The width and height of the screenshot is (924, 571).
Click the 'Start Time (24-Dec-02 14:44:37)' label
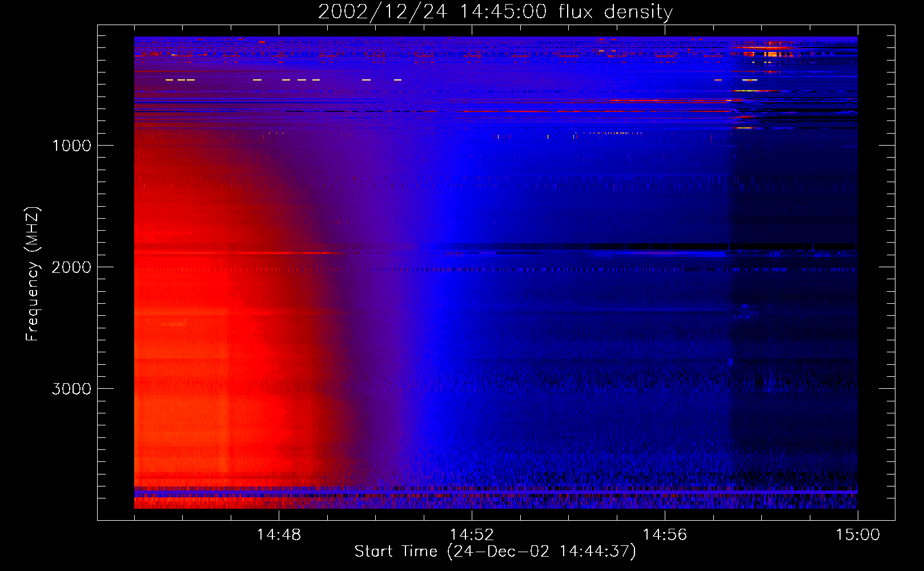[495, 552]
